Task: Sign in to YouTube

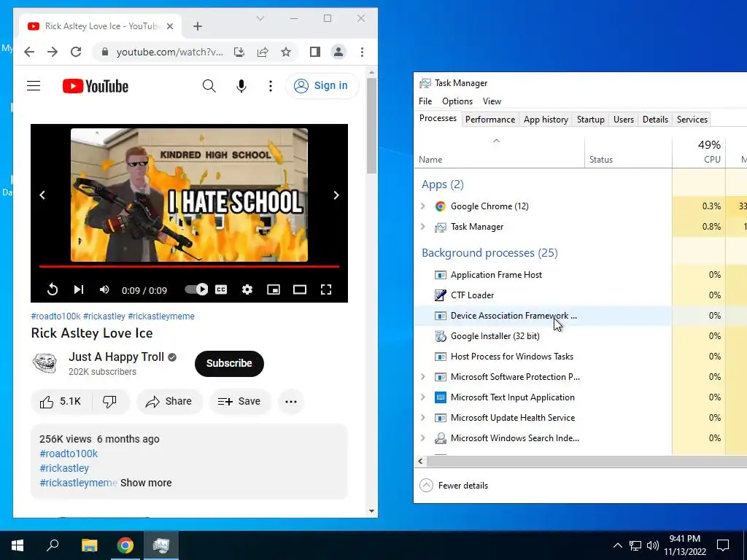Action: (x=322, y=86)
